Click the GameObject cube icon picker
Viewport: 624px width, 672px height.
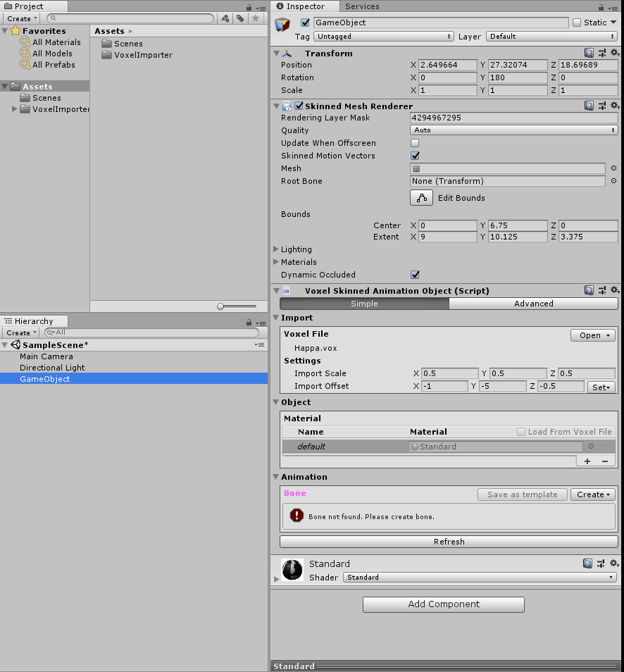coord(282,25)
